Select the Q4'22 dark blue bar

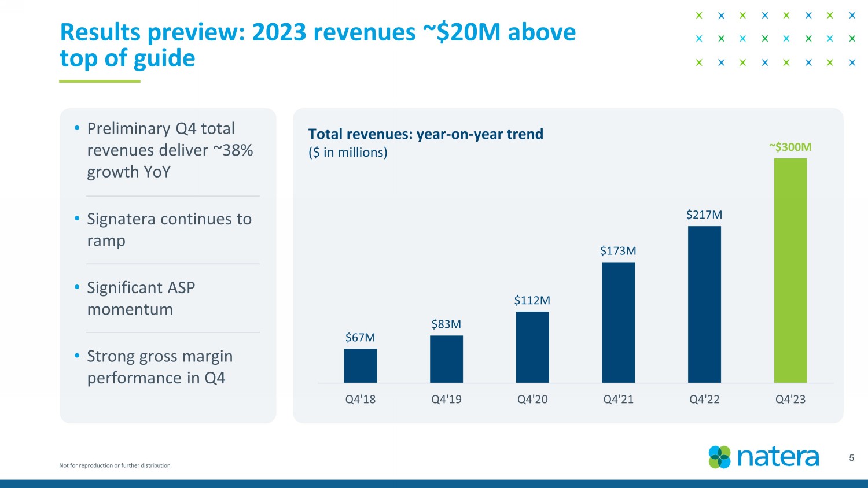(x=704, y=304)
